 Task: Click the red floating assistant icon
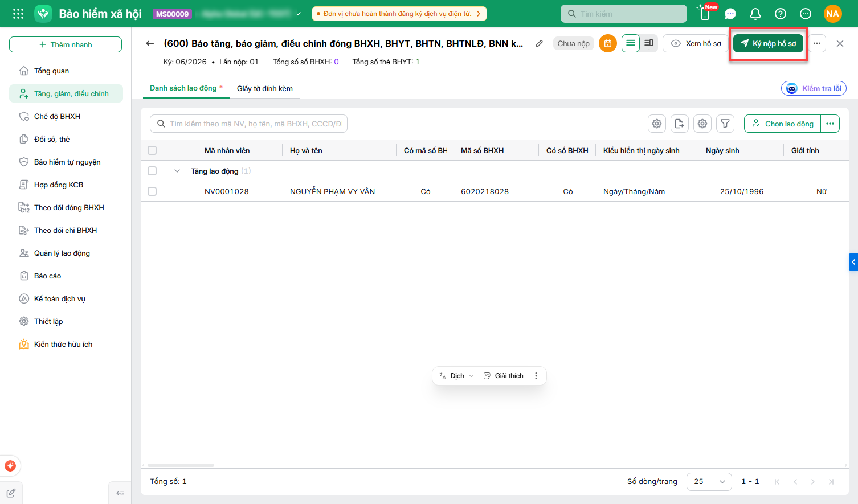[x=10, y=466]
